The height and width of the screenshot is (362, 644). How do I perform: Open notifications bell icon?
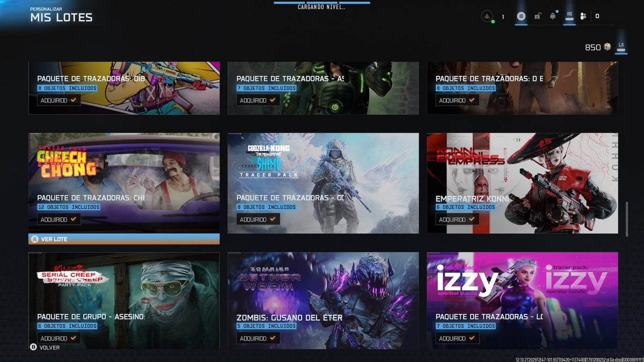click(x=553, y=16)
